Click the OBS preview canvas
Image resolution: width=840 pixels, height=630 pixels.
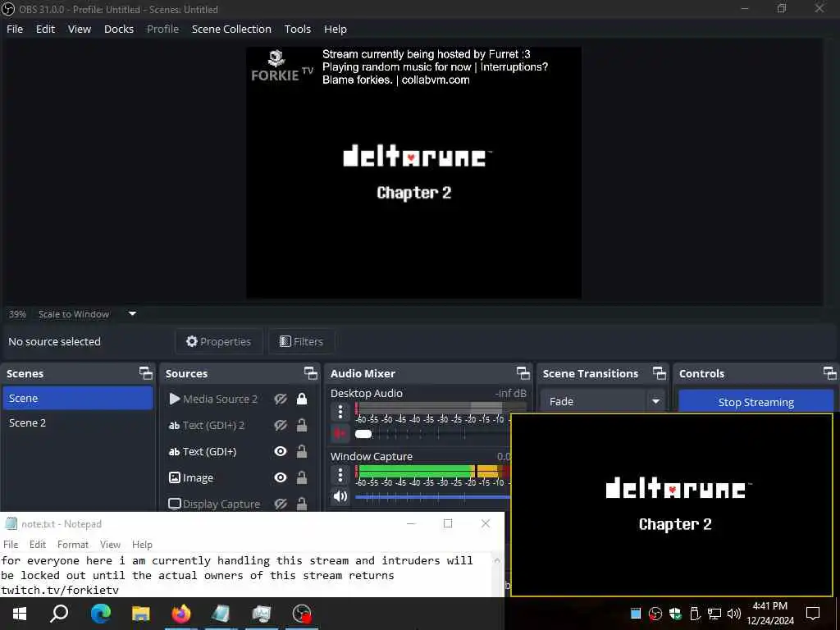tap(413, 172)
